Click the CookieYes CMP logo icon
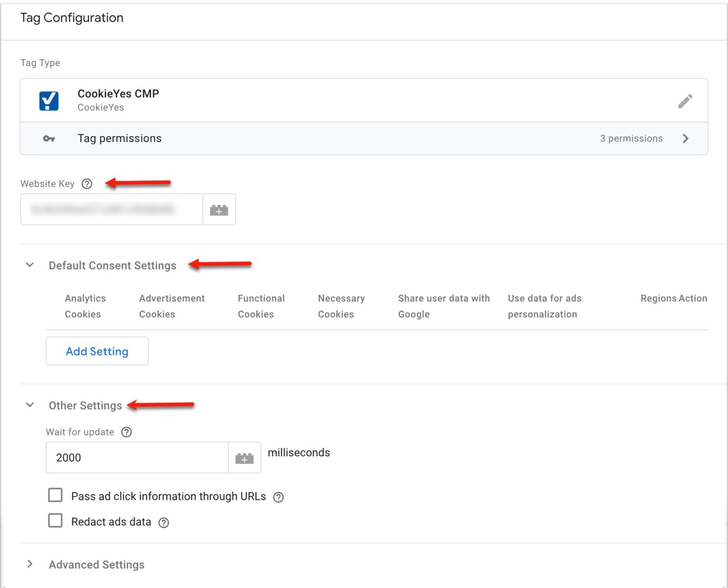 pos(48,100)
